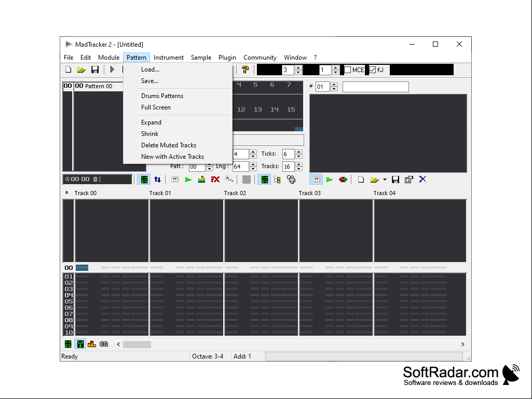This screenshot has width=532, height=399.
Task: Click the yellow track tree icon
Action: tap(277, 180)
